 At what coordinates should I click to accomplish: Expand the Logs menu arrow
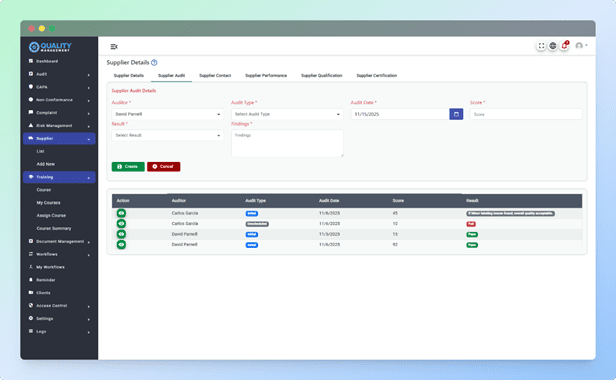click(89, 332)
